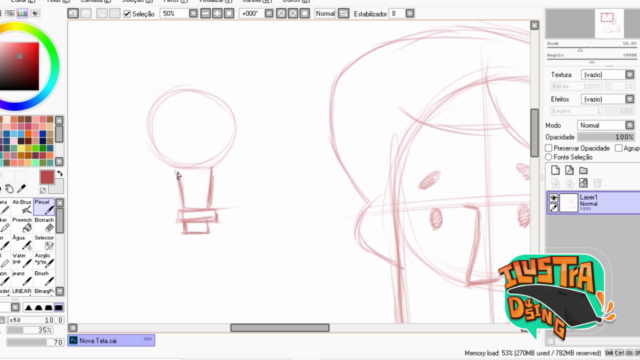This screenshot has width=640, height=360.
Task: Click the Undo arrow button
Action: (73, 13)
